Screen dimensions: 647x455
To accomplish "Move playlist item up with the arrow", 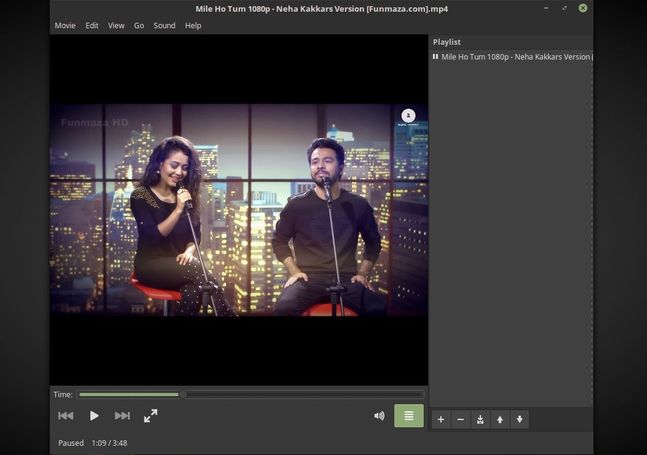I will point(500,420).
